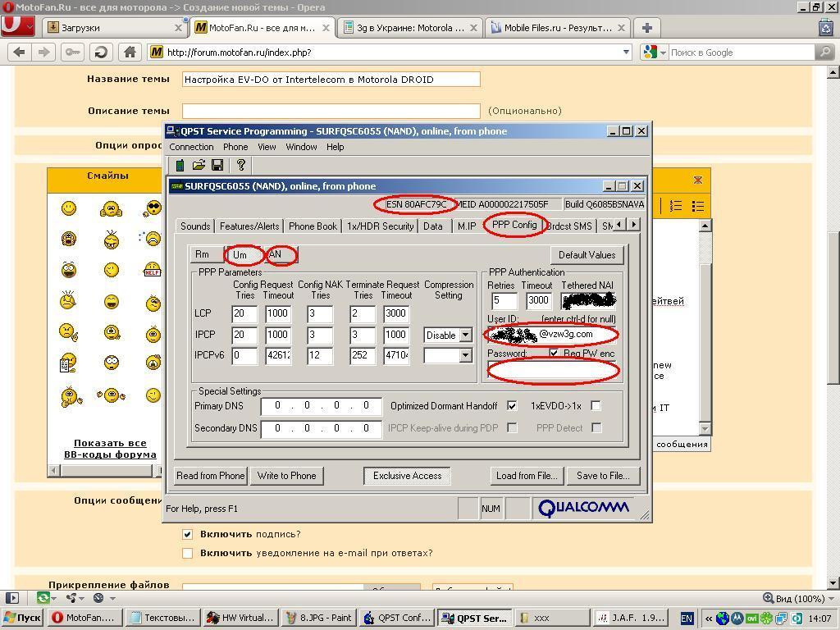The image size is (840, 630).
Task: Open the Phone menu in QPST
Action: click(235, 147)
